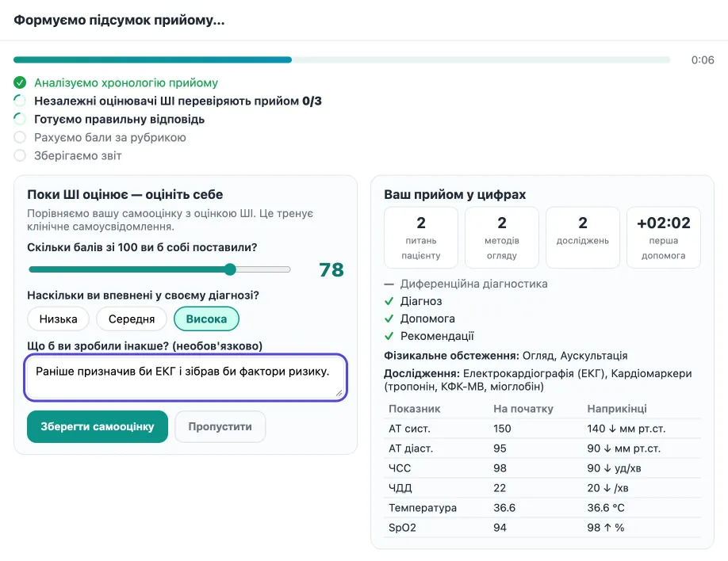Click the green checkmark beside Аналізуємо хронологію прийому
This screenshot has width=728, height=561.
(x=20, y=82)
